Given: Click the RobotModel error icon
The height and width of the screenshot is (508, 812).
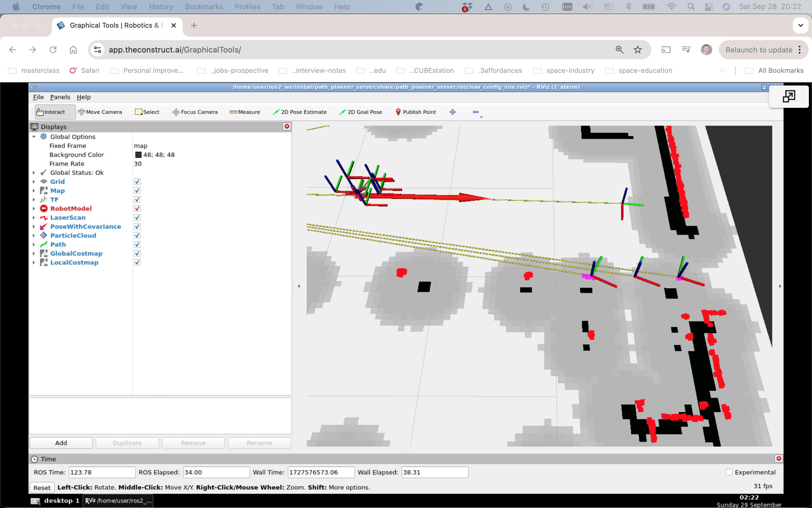Looking at the screenshot, I should 44,209.
